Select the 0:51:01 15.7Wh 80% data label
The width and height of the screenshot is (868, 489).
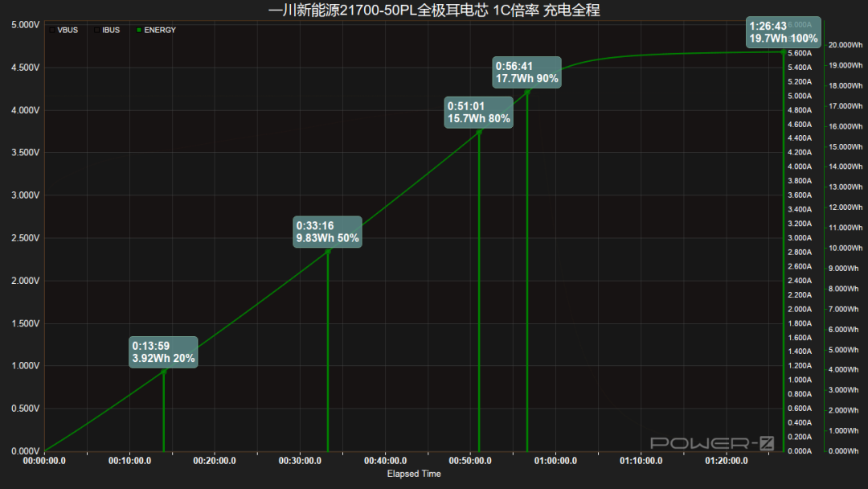(x=479, y=113)
